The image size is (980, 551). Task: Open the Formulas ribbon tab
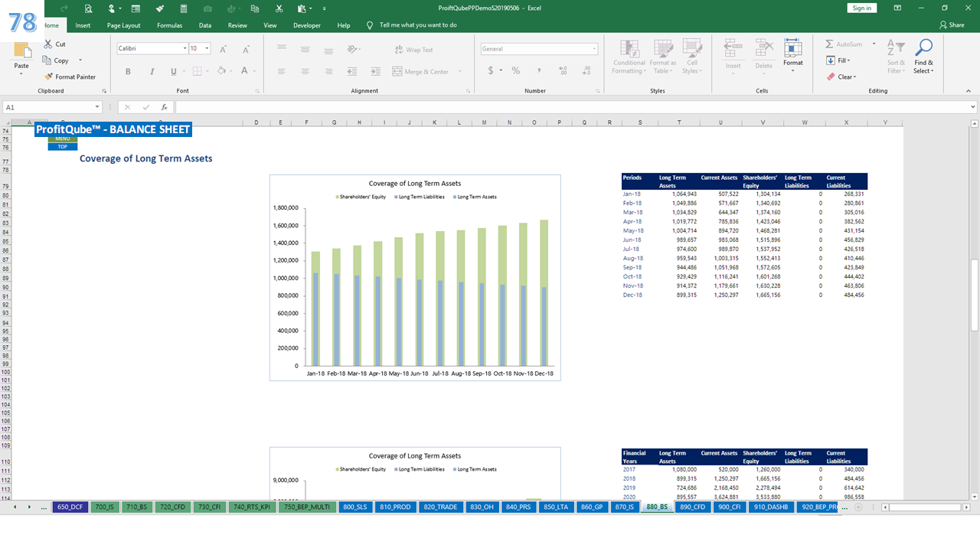(169, 25)
